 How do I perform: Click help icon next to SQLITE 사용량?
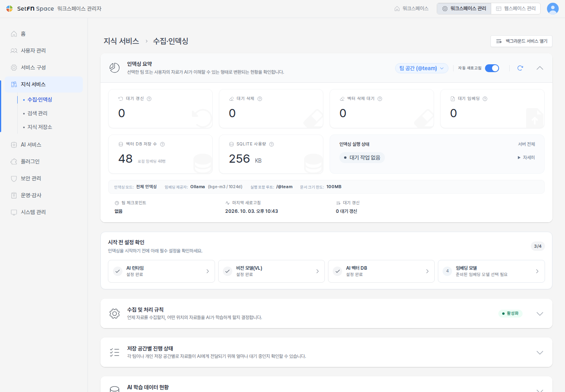coord(272,144)
